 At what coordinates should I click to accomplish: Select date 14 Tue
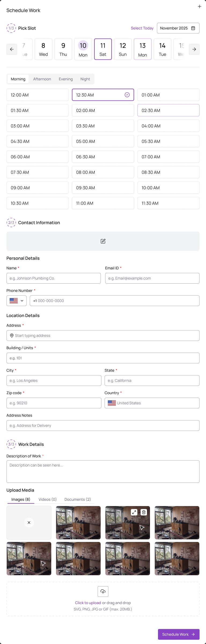pos(163,49)
